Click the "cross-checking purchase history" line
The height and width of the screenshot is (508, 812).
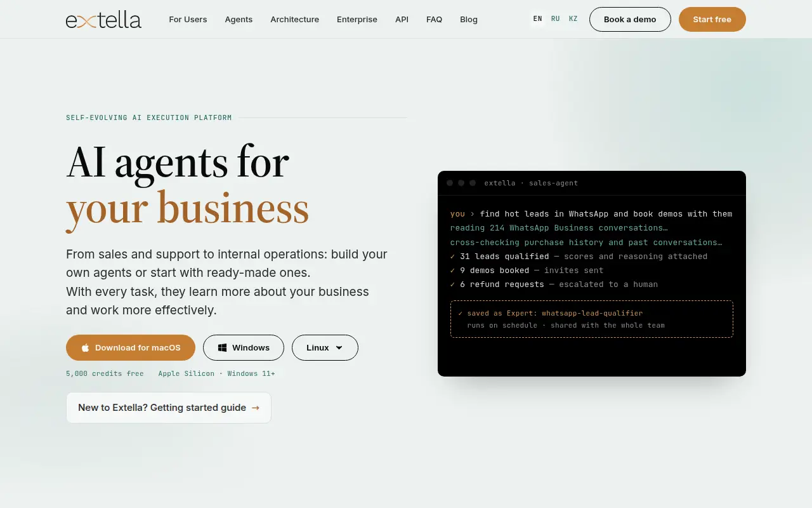tap(586, 242)
